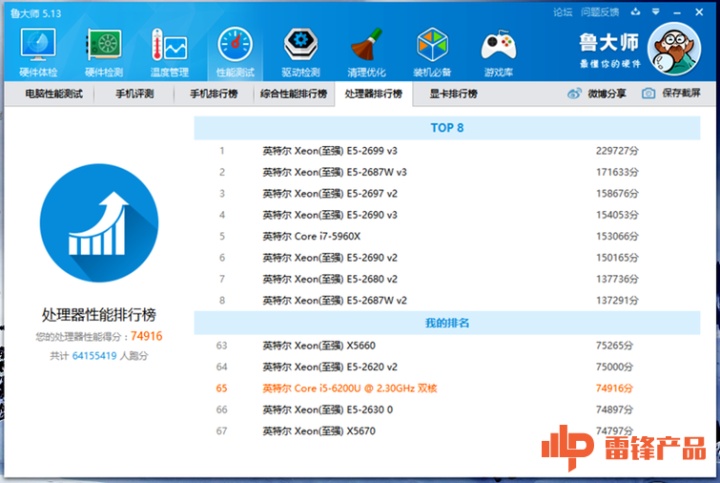This screenshot has height=483, width=720.
Task: Click the 我的排名 section header
Action: pyautogui.click(x=447, y=323)
